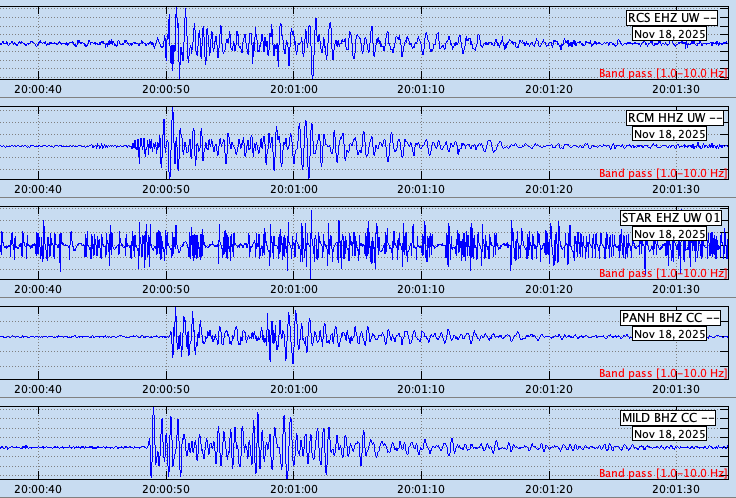This screenshot has width=736, height=498.
Task: Click 20:00:40 on the MILD time axis
Action: point(38,489)
